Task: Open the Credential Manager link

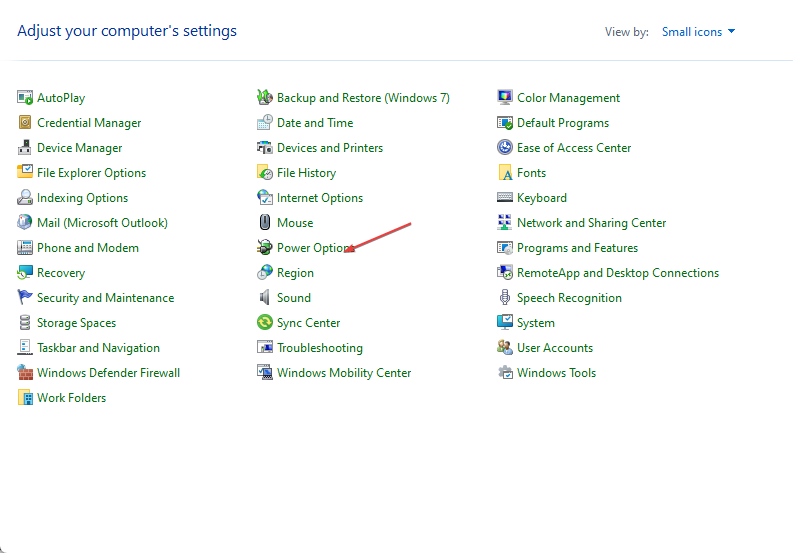Action: (x=89, y=123)
